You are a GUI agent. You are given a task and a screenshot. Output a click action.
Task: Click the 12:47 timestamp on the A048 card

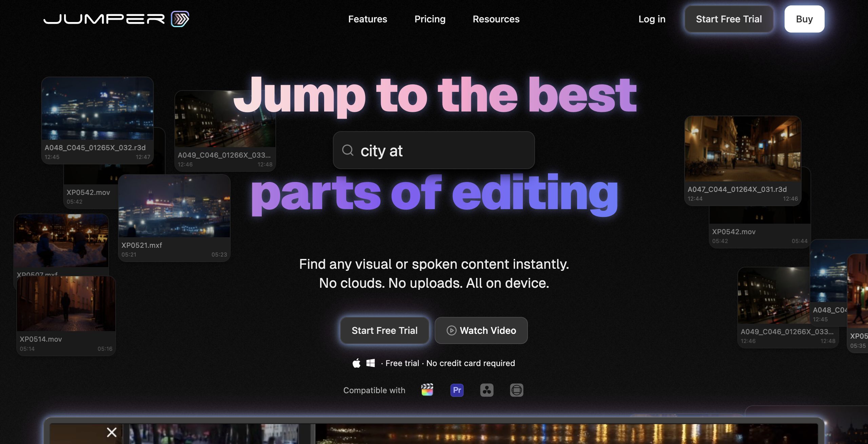143,157
